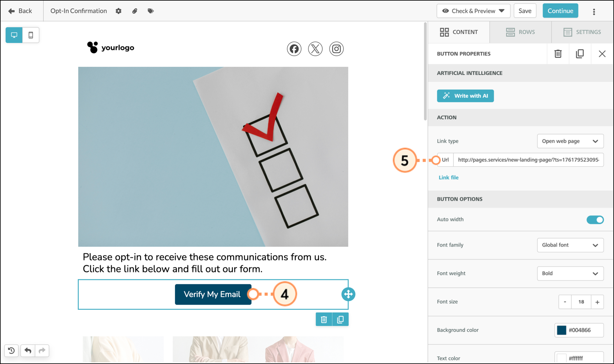Switch to mobile preview mode

31,35
